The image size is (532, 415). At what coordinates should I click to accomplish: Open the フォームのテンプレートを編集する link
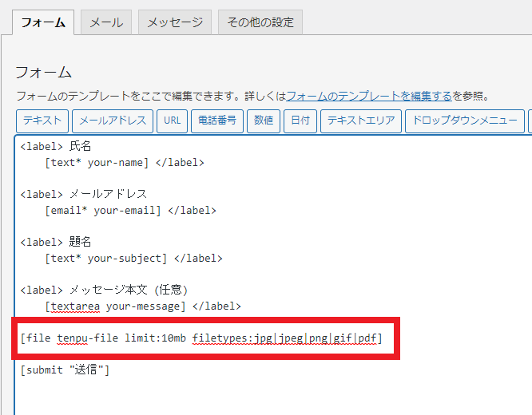point(369,96)
